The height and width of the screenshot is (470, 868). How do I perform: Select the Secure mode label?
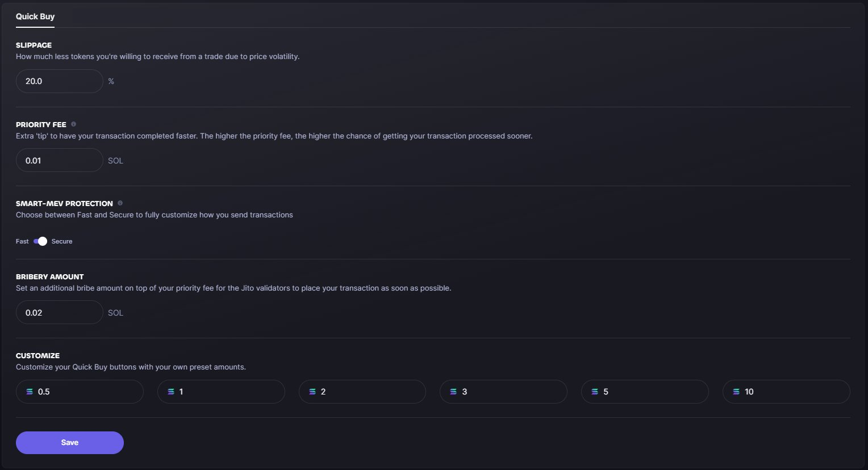click(x=62, y=241)
